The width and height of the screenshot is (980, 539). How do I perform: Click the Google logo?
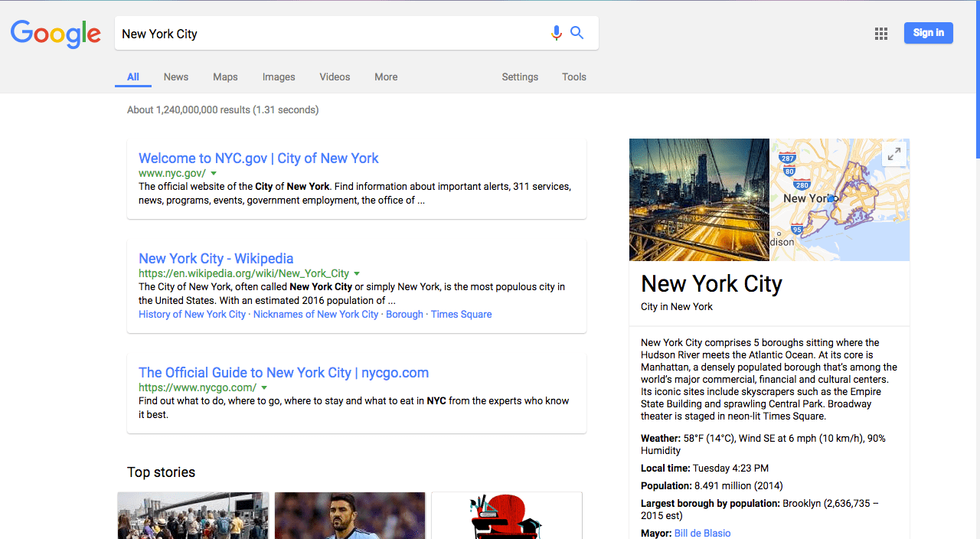click(56, 34)
